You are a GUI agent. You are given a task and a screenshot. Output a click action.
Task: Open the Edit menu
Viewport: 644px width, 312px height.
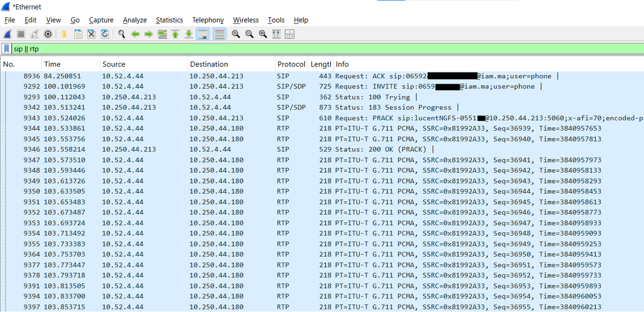point(31,20)
